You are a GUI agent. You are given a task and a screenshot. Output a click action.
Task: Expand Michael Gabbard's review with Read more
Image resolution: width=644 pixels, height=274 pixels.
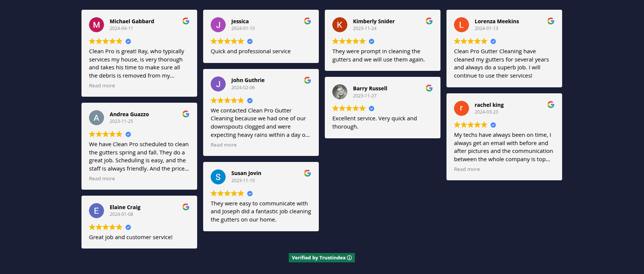point(102,86)
